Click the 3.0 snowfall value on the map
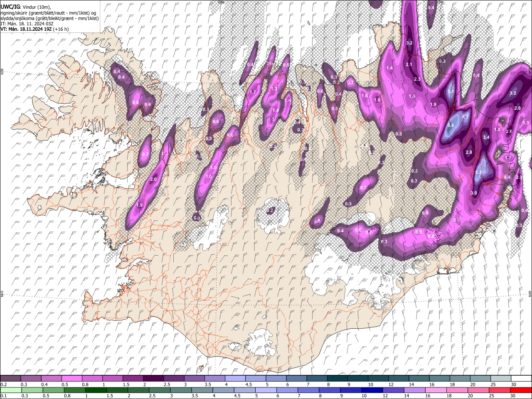 [474, 193]
